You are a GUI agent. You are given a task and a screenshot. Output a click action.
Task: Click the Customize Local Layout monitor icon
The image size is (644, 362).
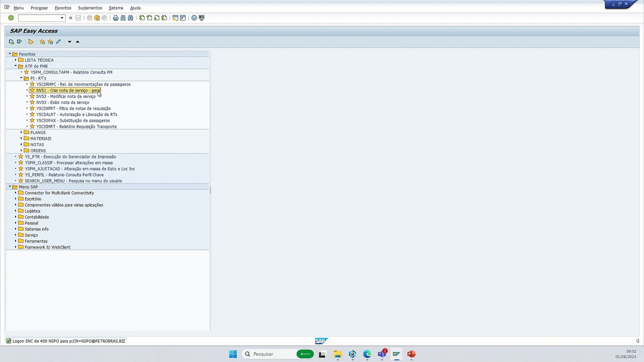click(202, 18)
